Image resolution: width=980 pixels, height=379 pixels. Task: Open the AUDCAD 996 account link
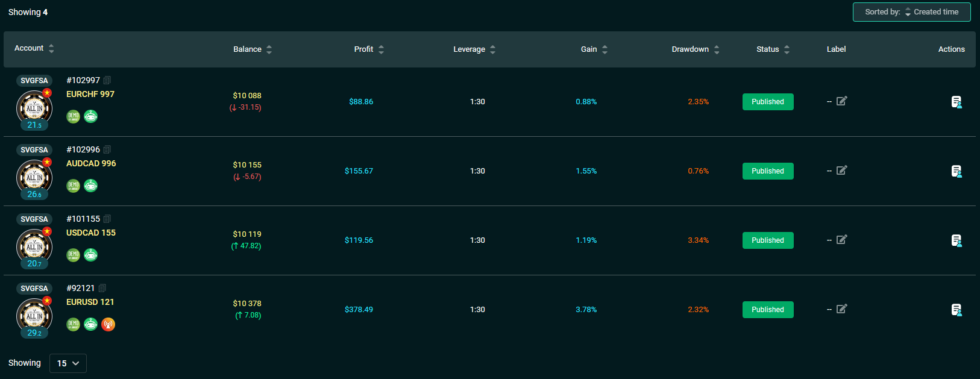(91, 163)
